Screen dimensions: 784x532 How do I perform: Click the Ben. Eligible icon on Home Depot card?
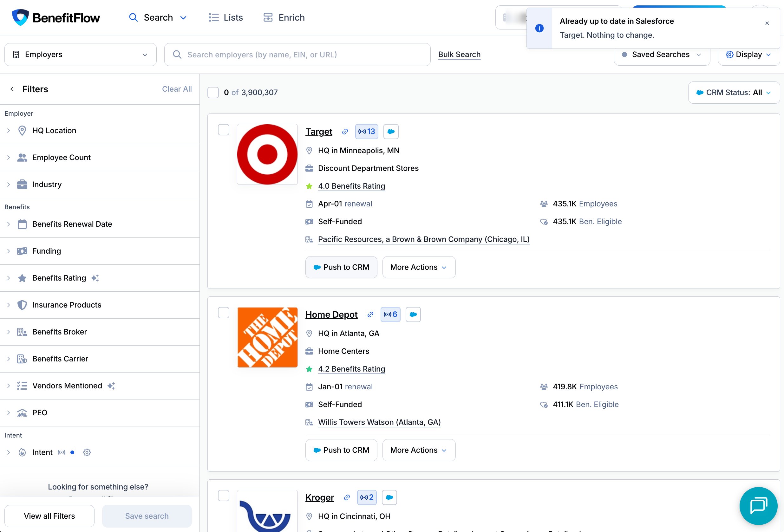coord(544,405)
